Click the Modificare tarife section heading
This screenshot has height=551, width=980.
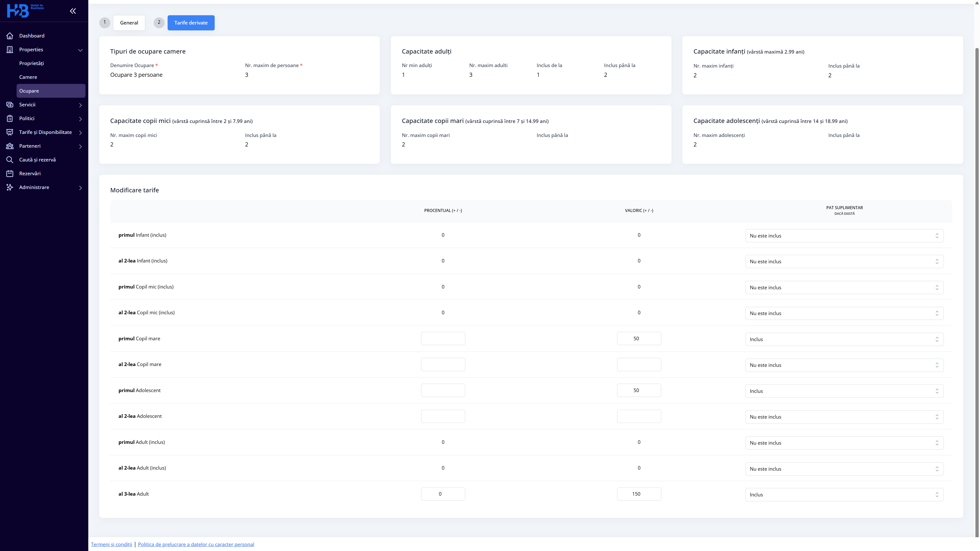(x=134, y=190)
